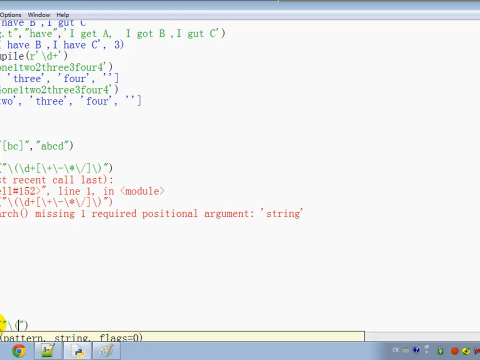Switch to the Python IDLE taskbar icon

tap(78, 351)
